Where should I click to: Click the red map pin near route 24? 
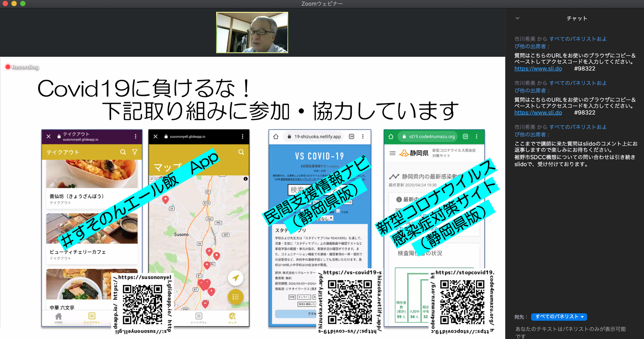coord(166,199)
